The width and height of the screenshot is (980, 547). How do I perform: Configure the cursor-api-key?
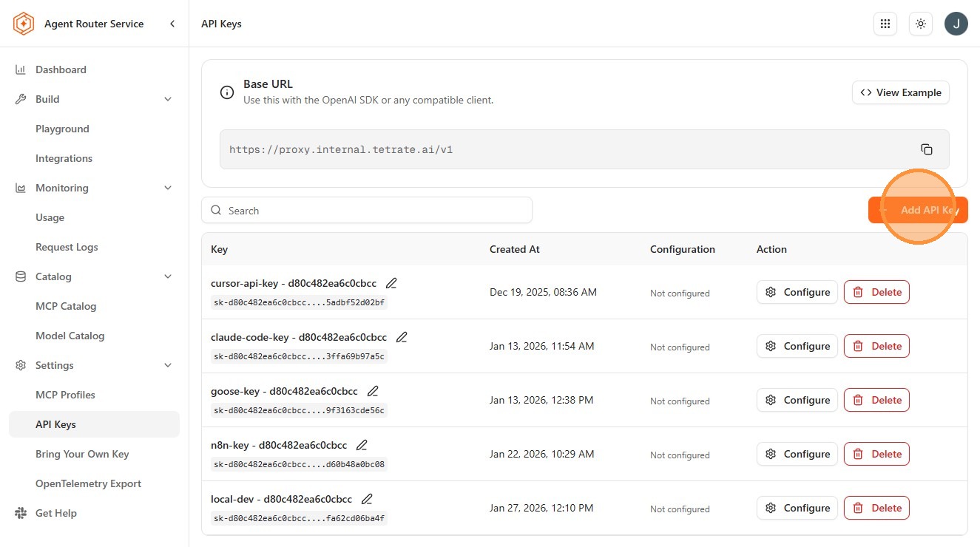click(x=797, y=292)
